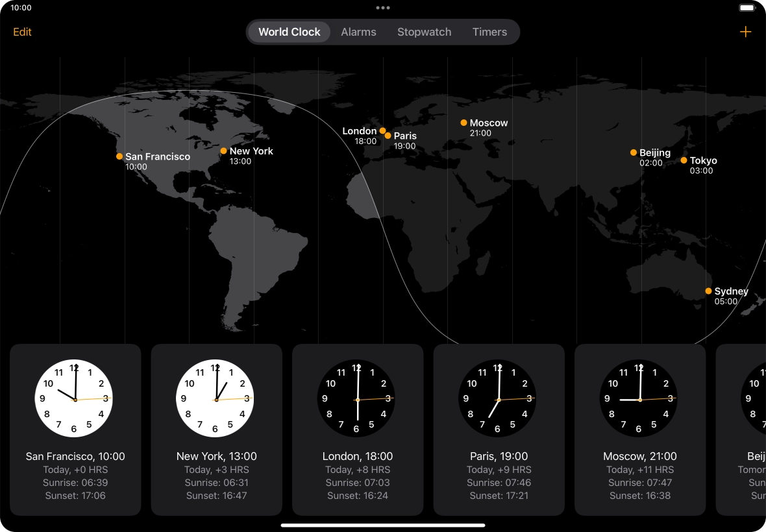Tap the New York clock card
The height and width of the screenshot is (532, 766).
tap(216, 429)
